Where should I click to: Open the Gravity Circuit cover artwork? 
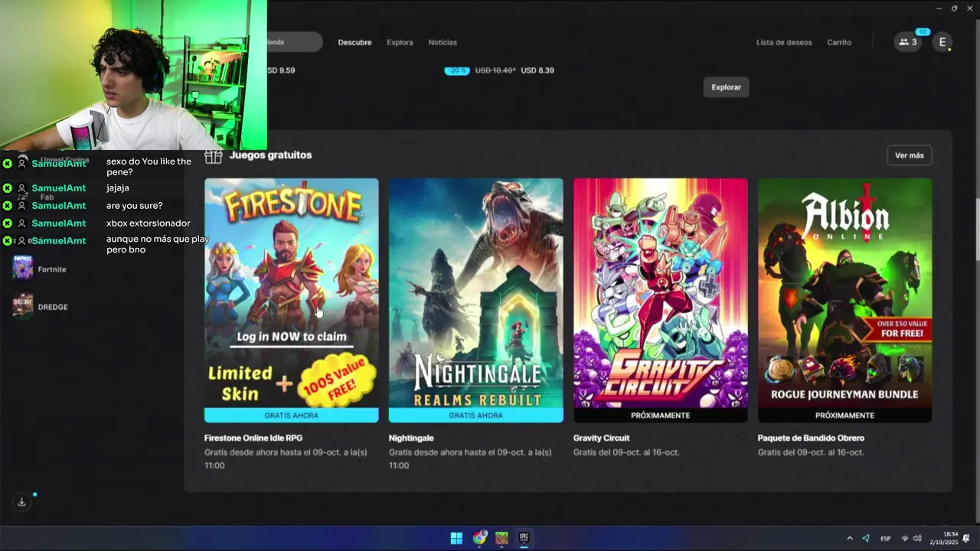point(660,293)
